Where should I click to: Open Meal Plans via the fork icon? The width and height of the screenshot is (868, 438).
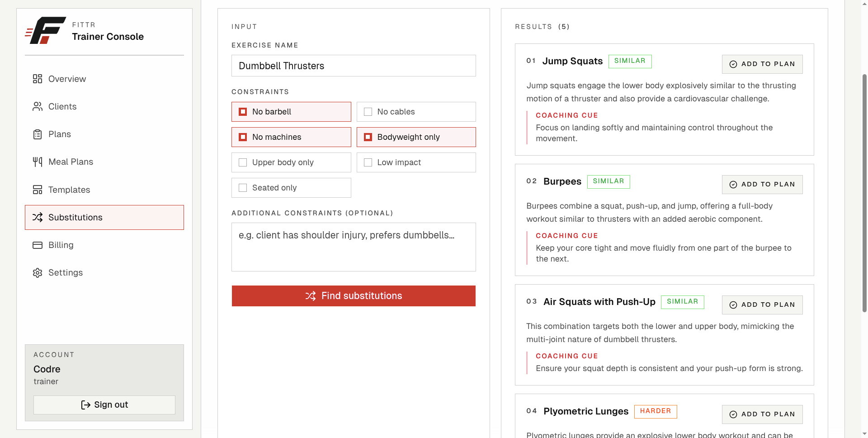pyautogui.click(x=38, y=162)
